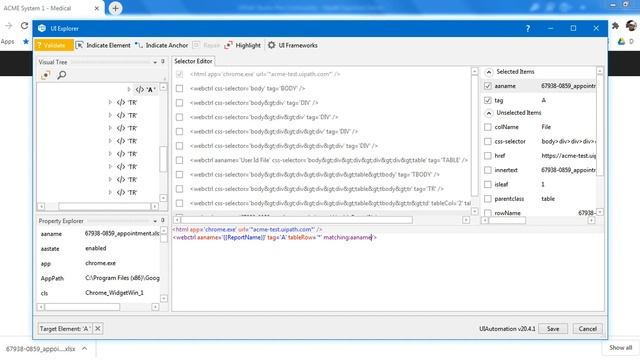640x360 pixels.
Task: Open the Visual Tree panel dropdown arrow
Action: click(155, 62)
